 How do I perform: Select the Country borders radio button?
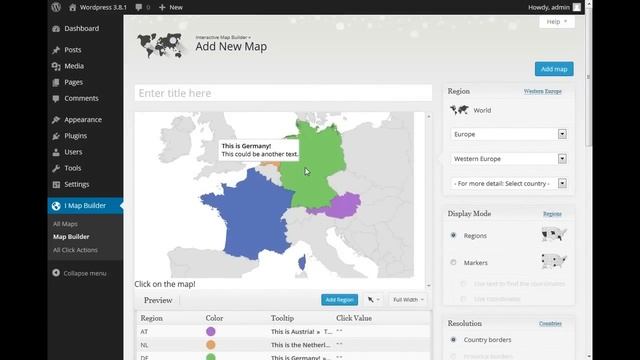(453, 340)
